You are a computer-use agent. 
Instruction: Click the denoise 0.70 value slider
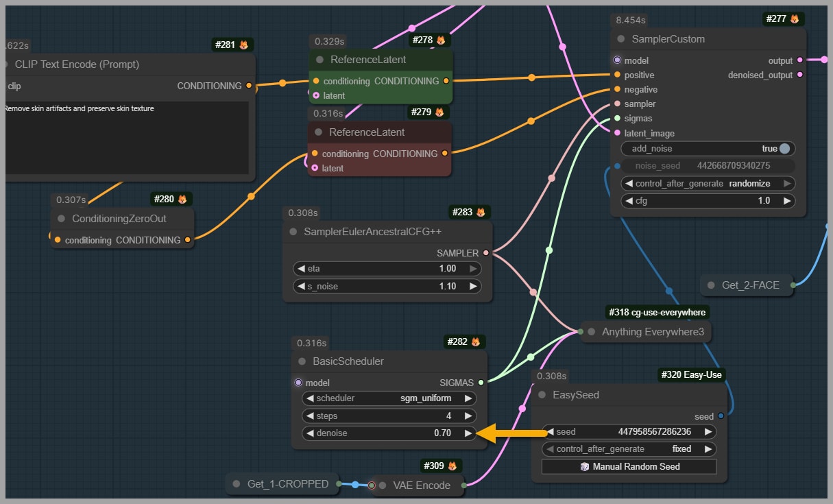pos(389,433)
